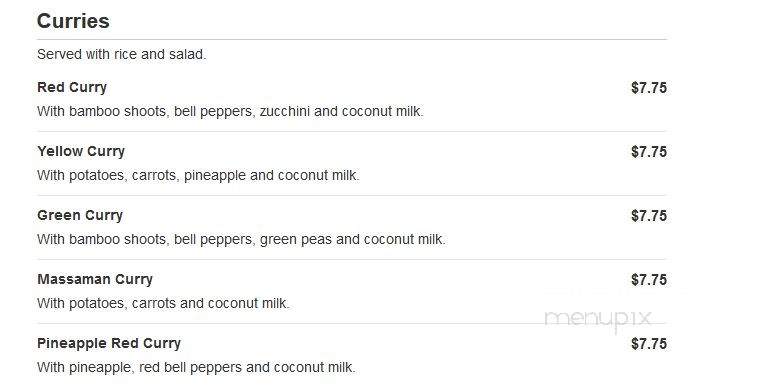
Task: Click the 'Served with rice and salad' note
Action: (121, 54)
